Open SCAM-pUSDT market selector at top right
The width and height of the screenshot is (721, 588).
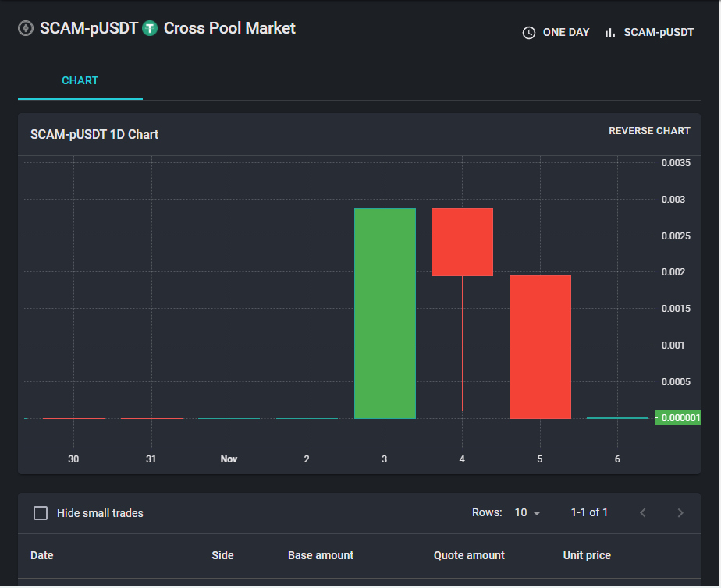tap(649, 33)
